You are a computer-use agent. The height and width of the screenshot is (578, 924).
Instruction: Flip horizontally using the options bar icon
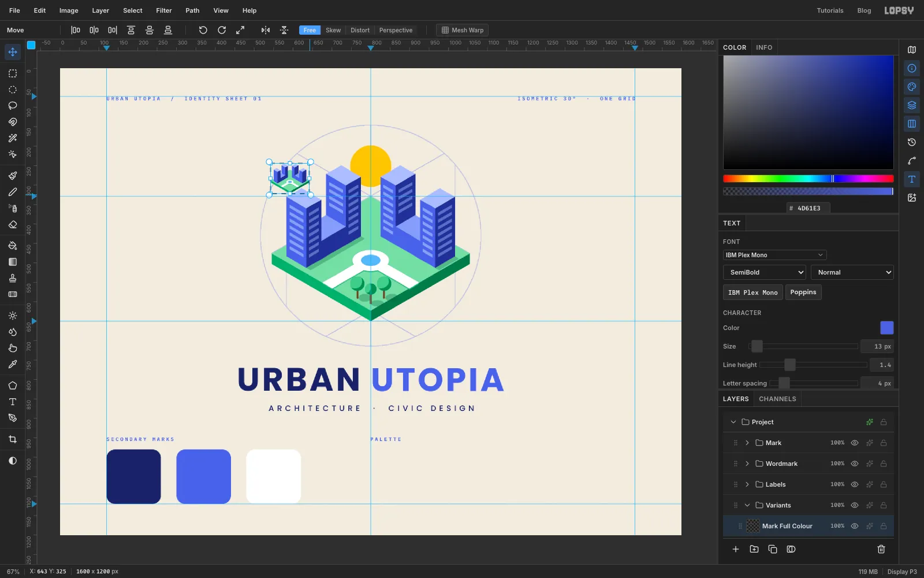[x=266, y=30]
